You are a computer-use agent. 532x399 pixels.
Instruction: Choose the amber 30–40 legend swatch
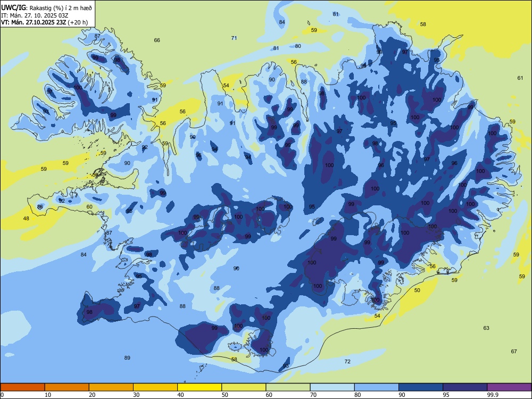click(x=155, y=387)
